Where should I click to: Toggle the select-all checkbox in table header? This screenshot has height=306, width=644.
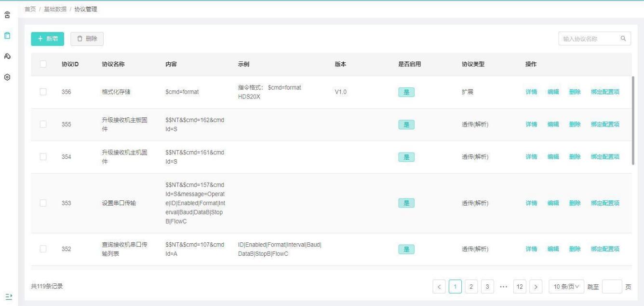43,64
